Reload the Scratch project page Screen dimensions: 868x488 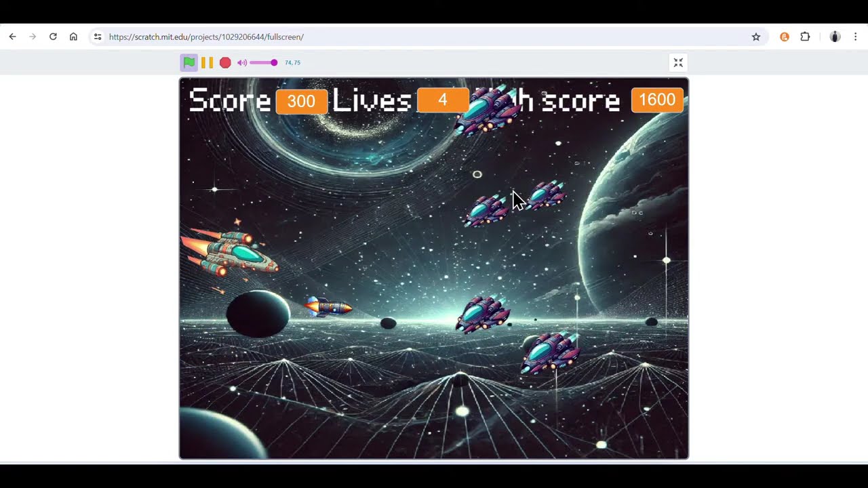coord(53,37)
